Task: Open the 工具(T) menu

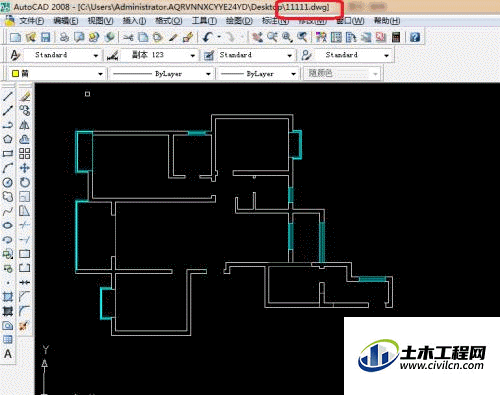Action: [204, 21]
